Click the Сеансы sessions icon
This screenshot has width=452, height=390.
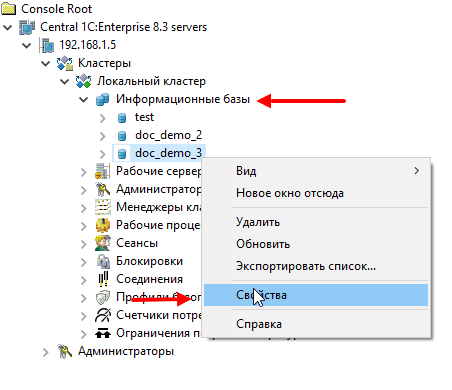[103, 243]
